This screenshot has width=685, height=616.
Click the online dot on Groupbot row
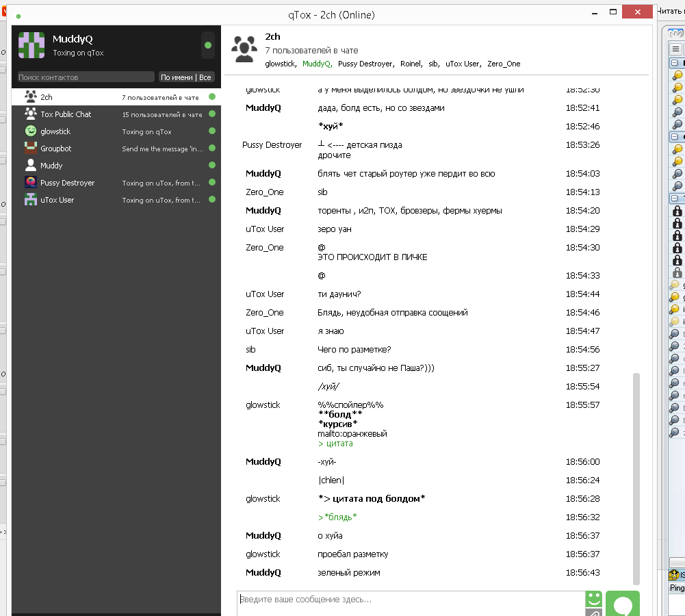coord(212,148)
